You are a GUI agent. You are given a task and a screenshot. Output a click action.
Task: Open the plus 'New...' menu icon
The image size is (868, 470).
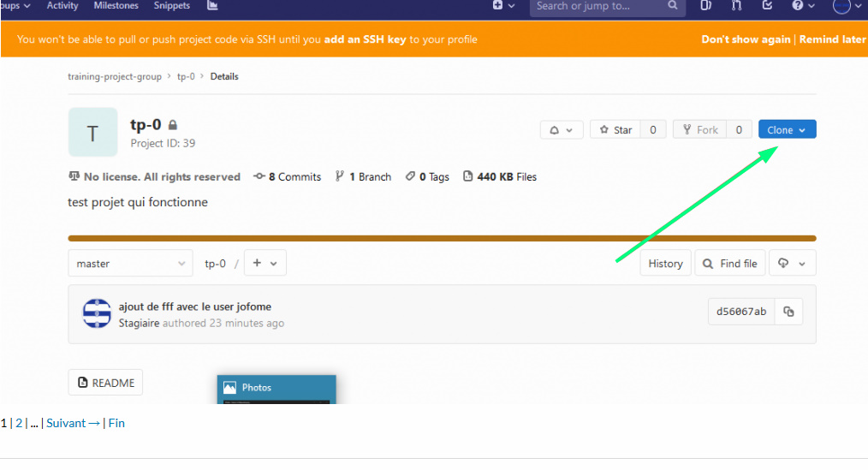pos(503,5)
